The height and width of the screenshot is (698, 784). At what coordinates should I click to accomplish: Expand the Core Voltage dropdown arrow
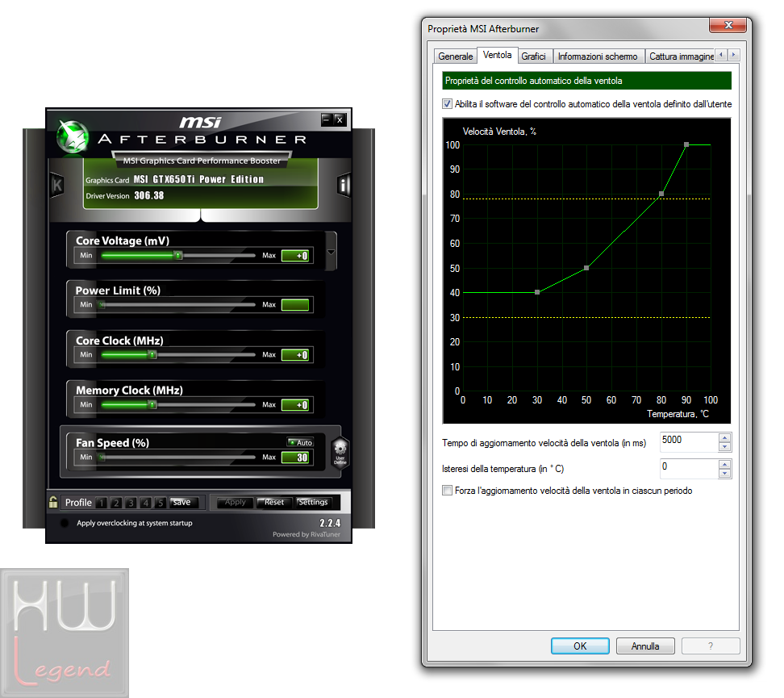[331, 252]
